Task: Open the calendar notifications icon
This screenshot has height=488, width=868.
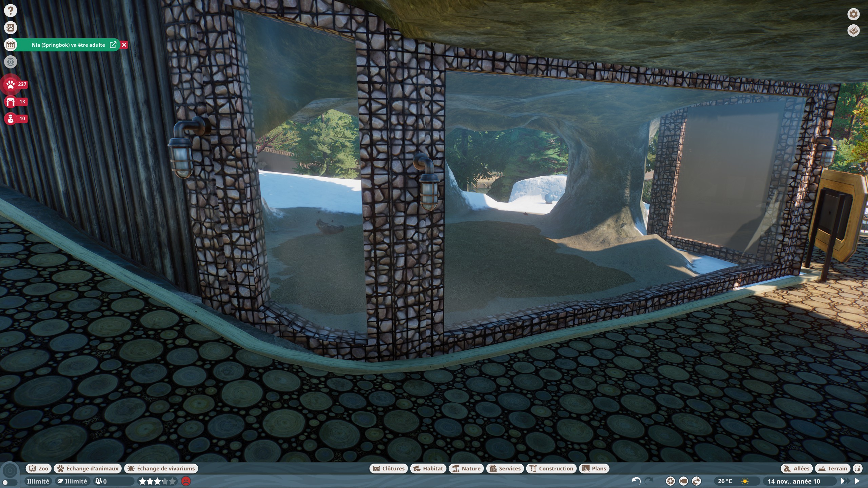Action: click(11, 45)
